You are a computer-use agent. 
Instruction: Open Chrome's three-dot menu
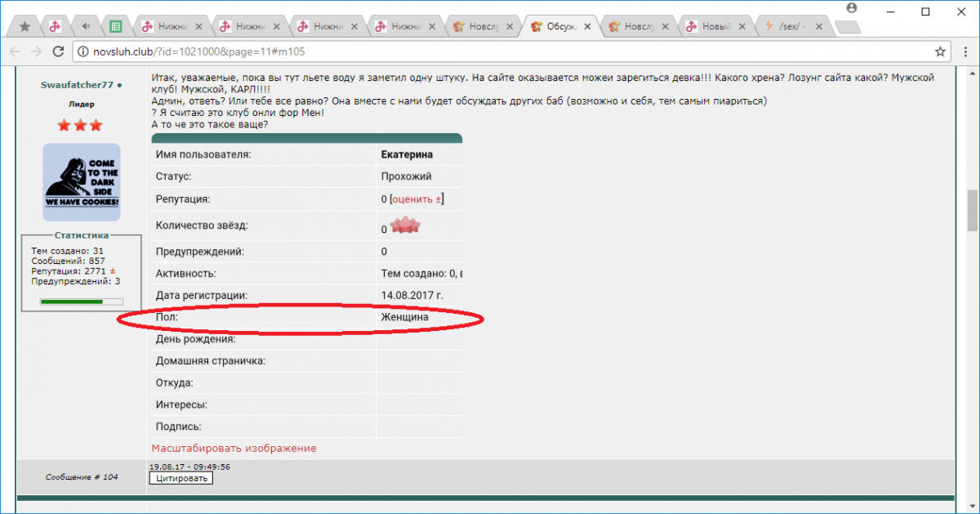point(963,51)
